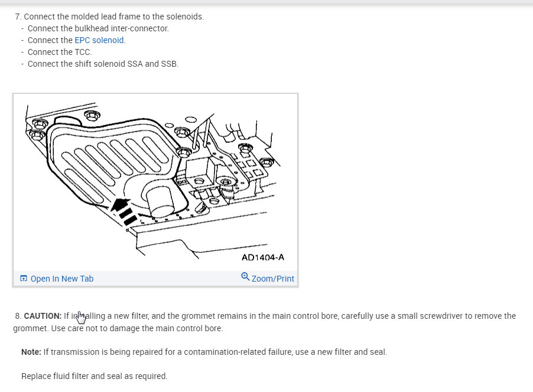Click the Open In New Tab icon

(x=24, y=279)
